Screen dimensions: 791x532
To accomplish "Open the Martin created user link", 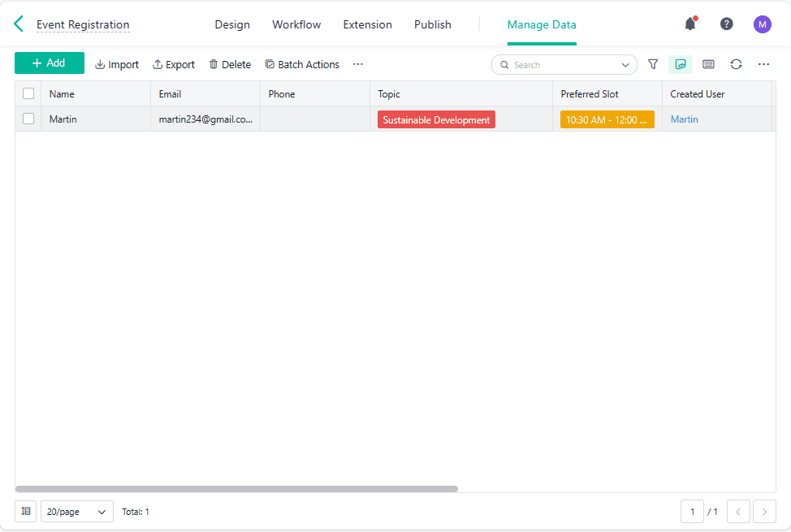I will coord(684,119).
